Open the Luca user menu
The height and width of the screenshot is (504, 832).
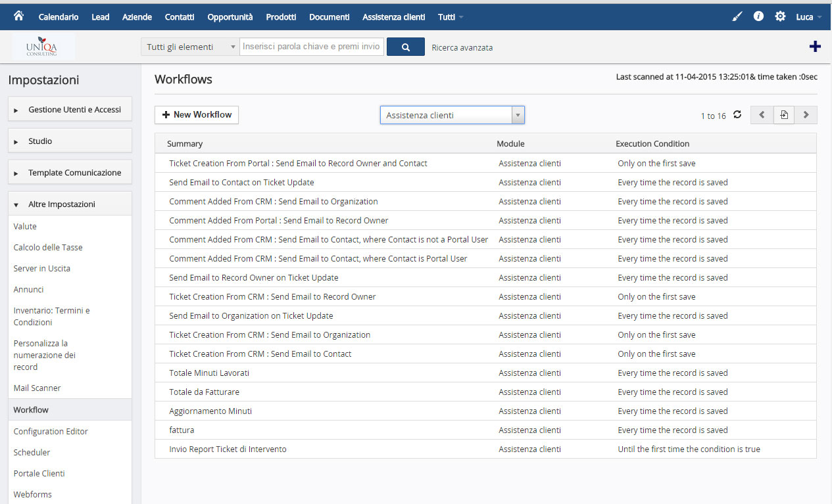click(808, 17)
